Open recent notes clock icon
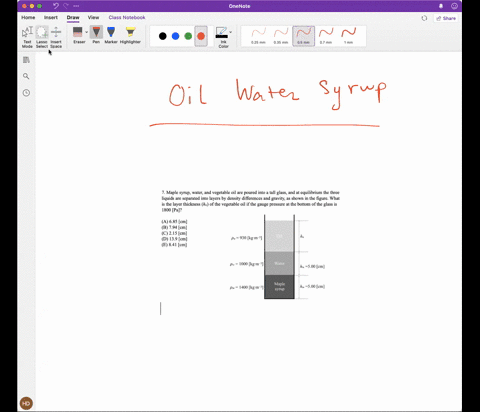Viewport: 480px width, 412px height. (x=26, y=93)
